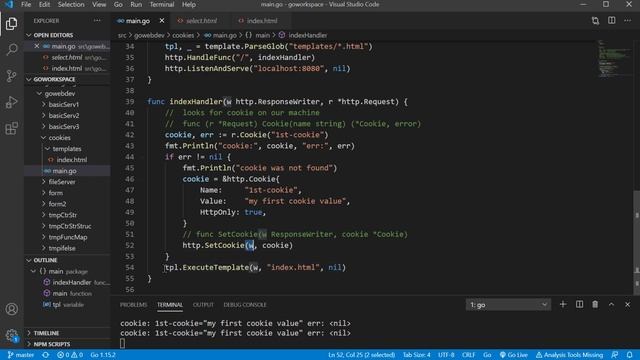Open the File menu
The width and height of the screenshot is (640, 360).
pyautogui.click(x=26, y=4)
